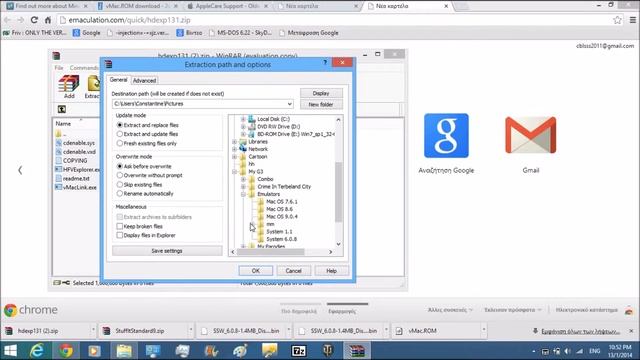Select HFVExplorer.exe in WinRAR file list
The width and height of the screenshot is (640, 360).
click(x=78, y=169)
